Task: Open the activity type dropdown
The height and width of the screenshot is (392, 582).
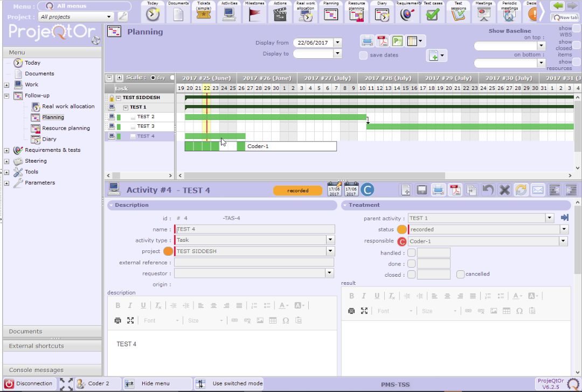Action: [x=330, y=240]
